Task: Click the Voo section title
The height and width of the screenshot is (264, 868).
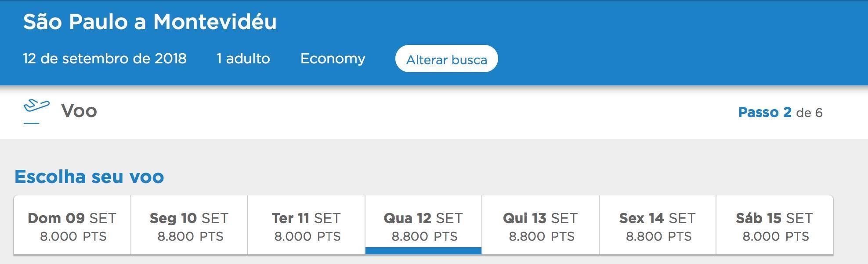Action: 79,111
